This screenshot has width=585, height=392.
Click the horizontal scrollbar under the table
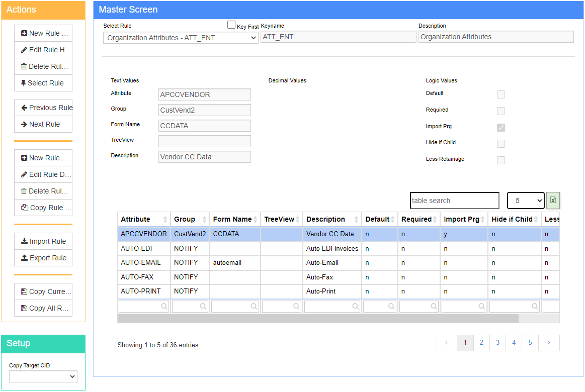318,318
